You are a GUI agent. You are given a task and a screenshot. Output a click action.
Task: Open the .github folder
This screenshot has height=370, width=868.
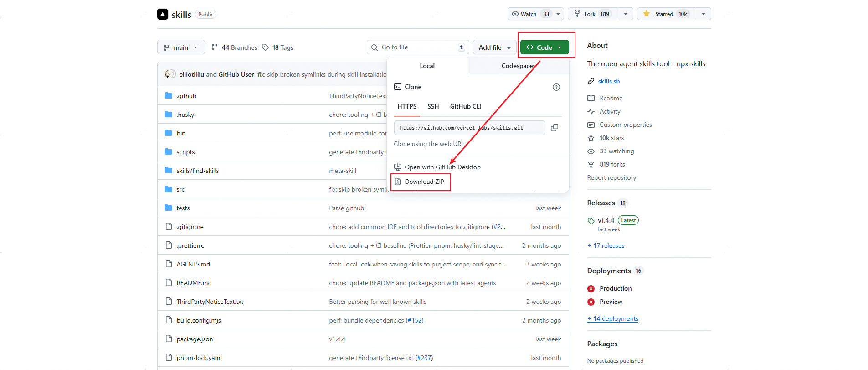click(x=186, y=96)
